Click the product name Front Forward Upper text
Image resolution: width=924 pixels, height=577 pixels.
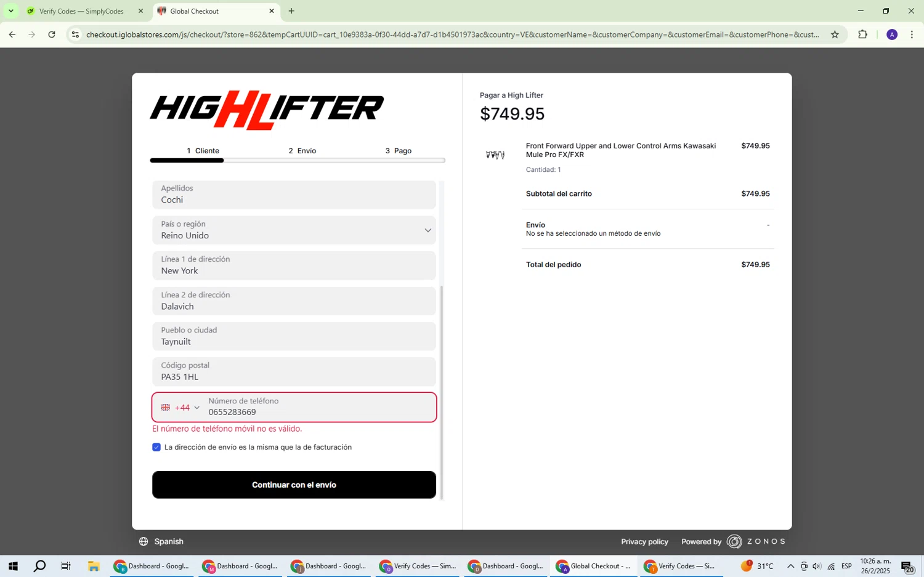[621, 150]
